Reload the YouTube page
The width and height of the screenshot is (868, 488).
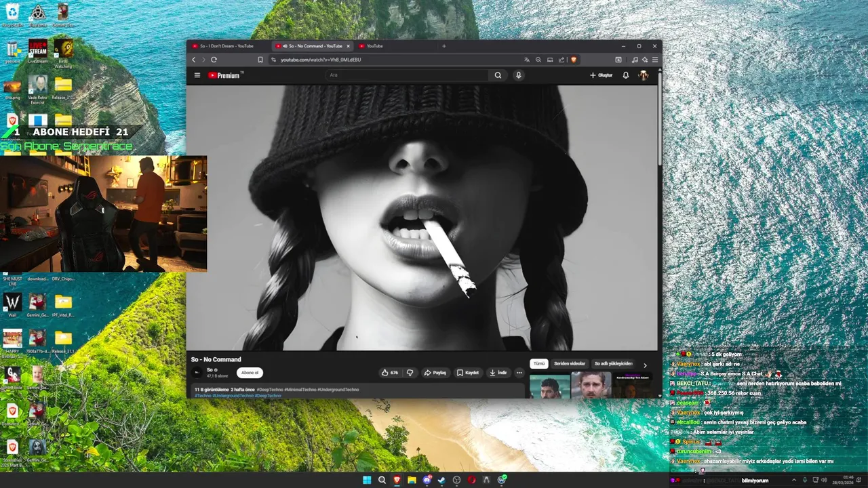[x=214, y=60]
